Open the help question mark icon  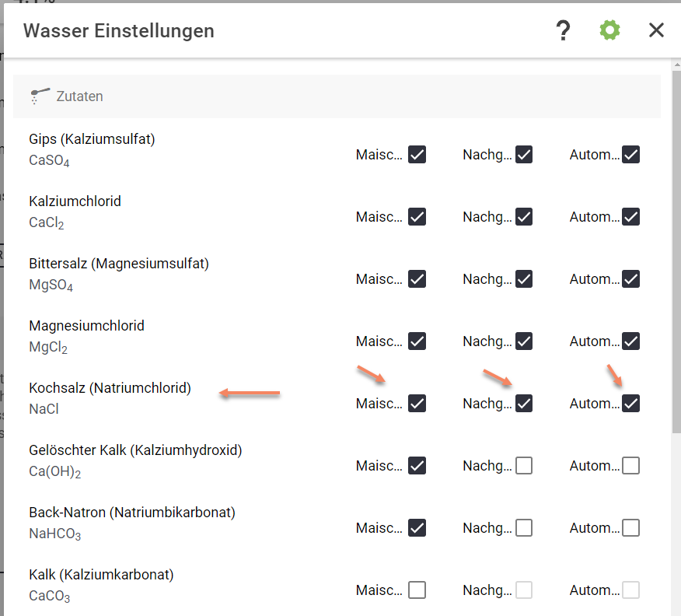click(x=563, y=30)
